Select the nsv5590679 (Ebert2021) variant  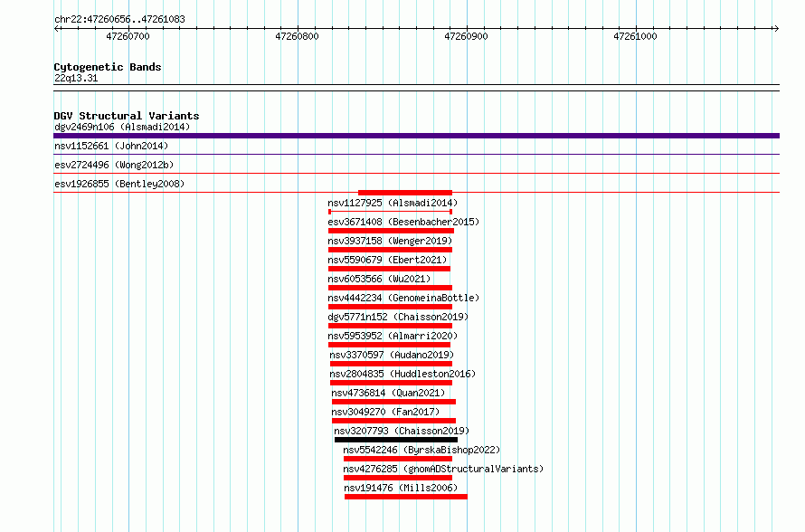(x=388, y=260)
